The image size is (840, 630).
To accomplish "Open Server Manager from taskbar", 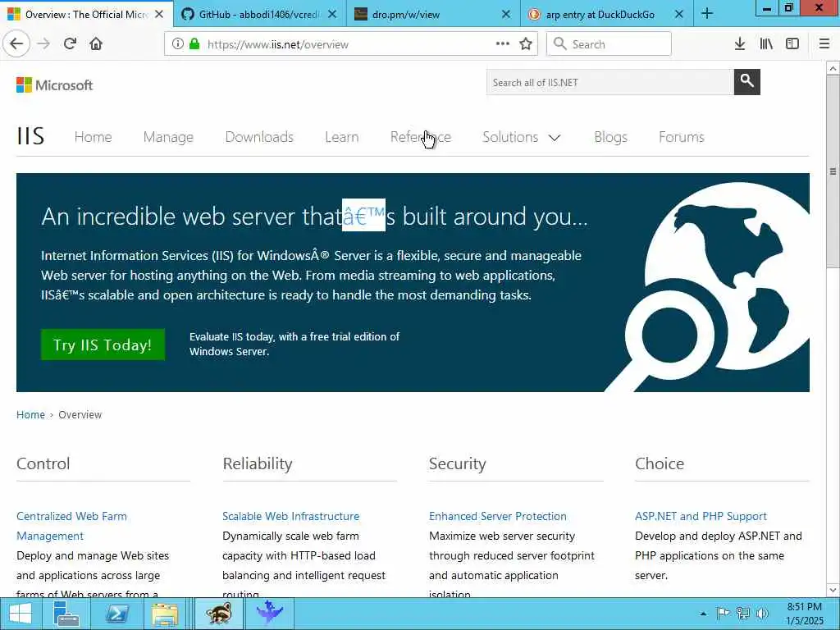I will [x=66, y=614].
